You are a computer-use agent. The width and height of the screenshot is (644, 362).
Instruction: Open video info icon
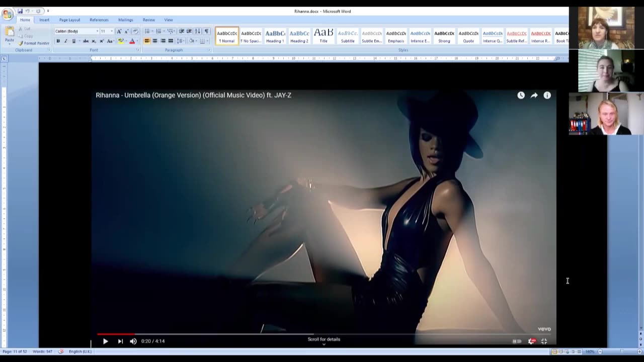pyautogui.click(x=547, y=95)
